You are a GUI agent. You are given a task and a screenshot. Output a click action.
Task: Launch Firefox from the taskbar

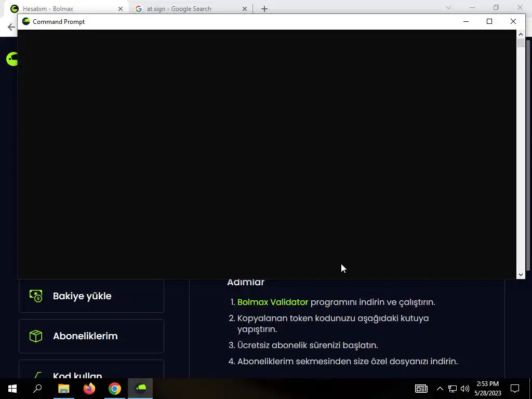(89, 389)
